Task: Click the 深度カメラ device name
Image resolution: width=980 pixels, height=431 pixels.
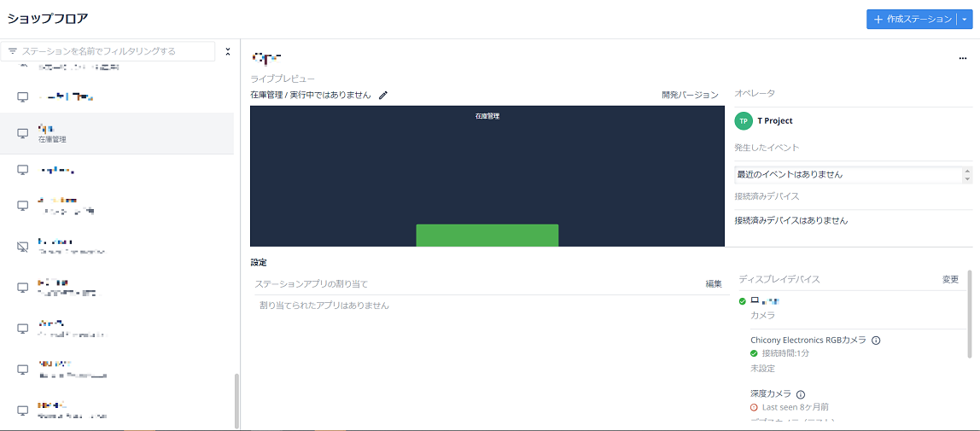Action: tap(771, 394)
